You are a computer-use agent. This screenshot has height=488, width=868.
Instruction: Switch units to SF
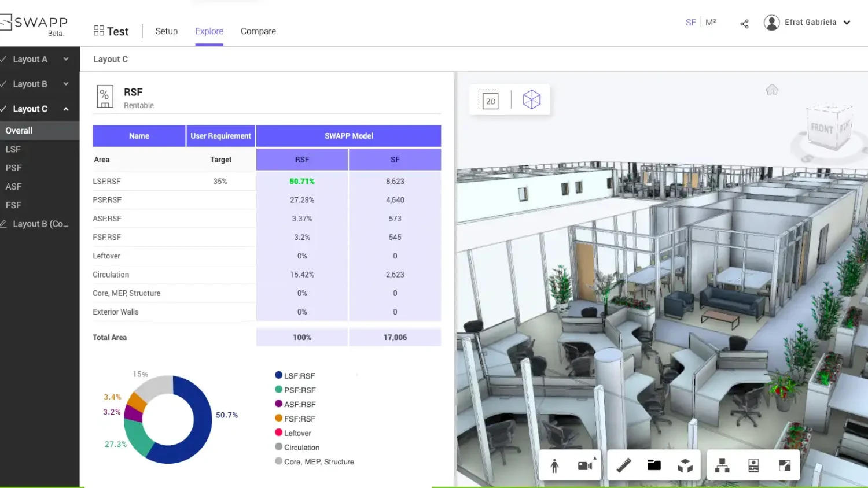[x=690, y=23]
